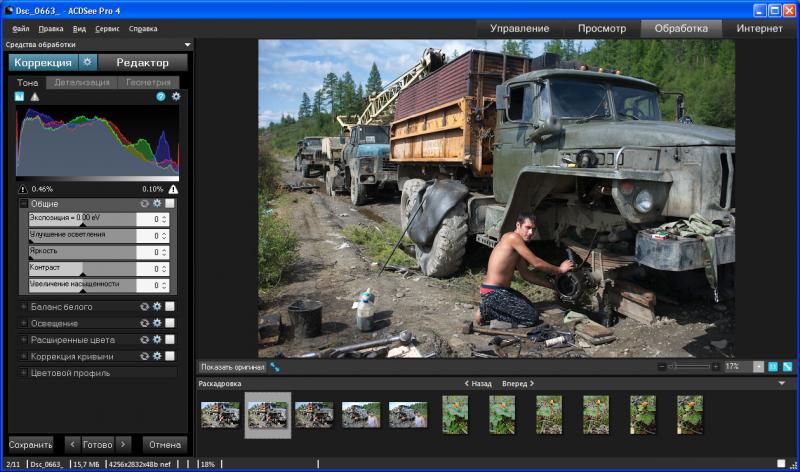Click the Контраст slider

click(x=83, y=269)
